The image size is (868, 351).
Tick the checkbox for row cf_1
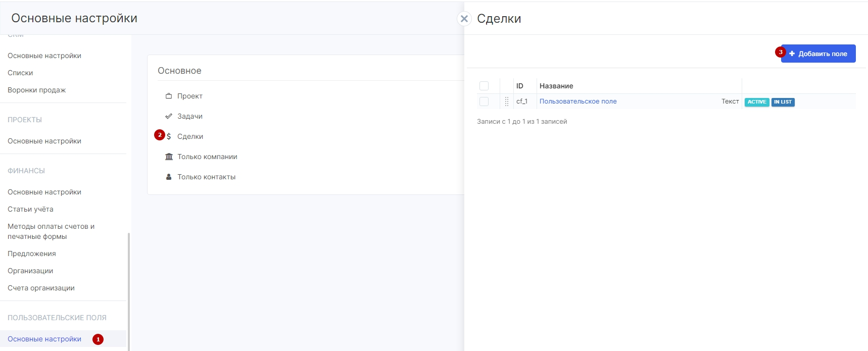(x=484, y=102)
